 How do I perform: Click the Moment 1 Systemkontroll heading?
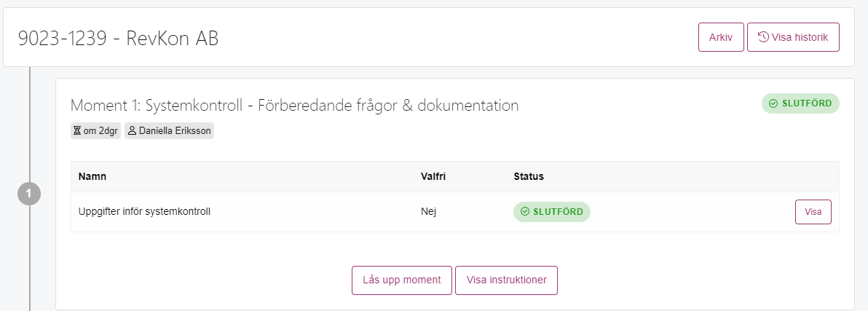[x=294, y=105]
